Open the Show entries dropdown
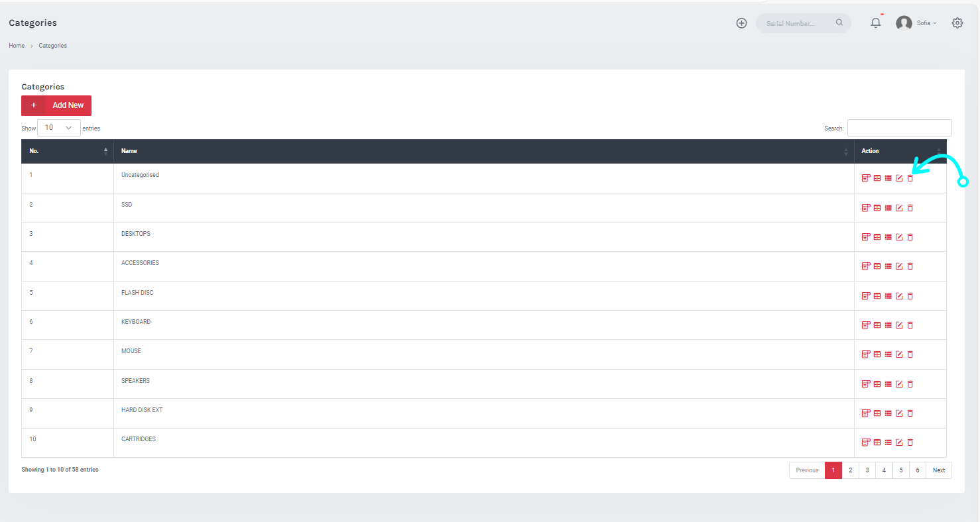 (58, 128)
